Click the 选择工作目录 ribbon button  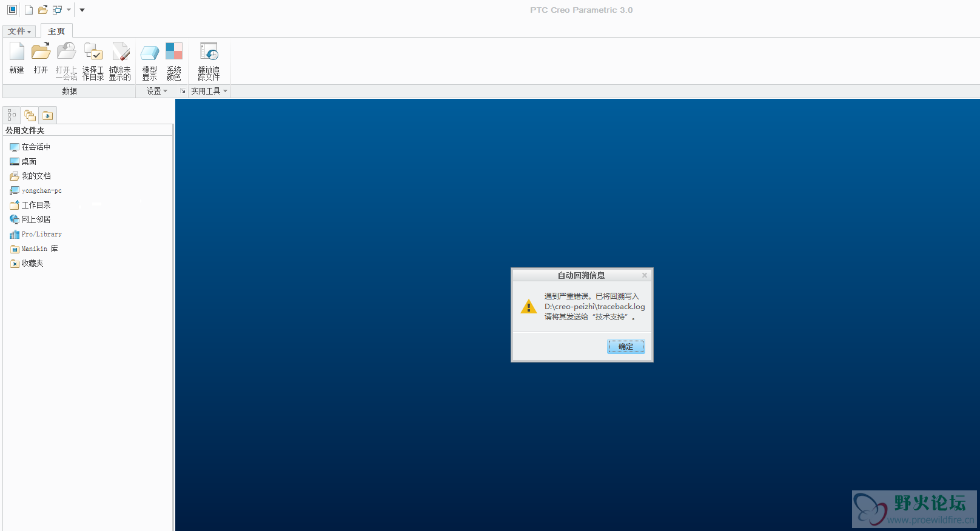pos(93,61)
